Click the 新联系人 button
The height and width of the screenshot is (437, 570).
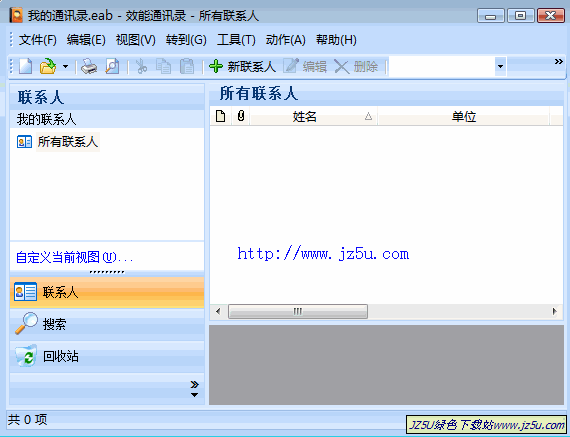tap(242, 67)
